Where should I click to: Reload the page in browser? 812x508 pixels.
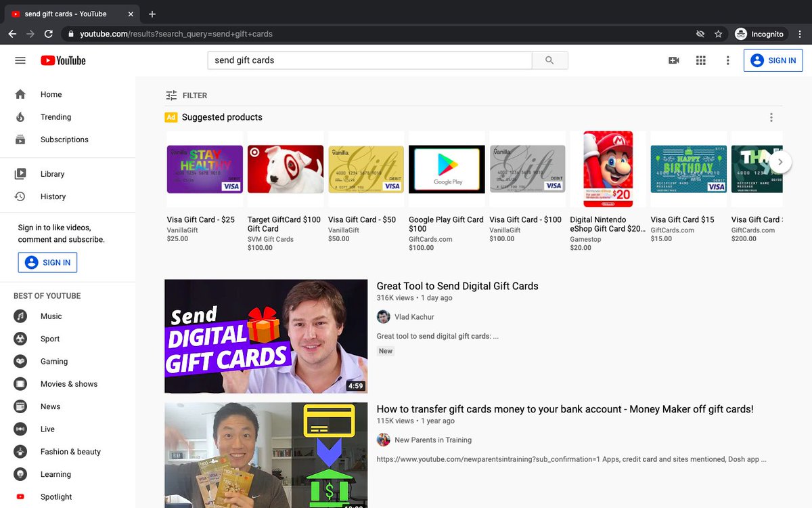coord(49,34)
